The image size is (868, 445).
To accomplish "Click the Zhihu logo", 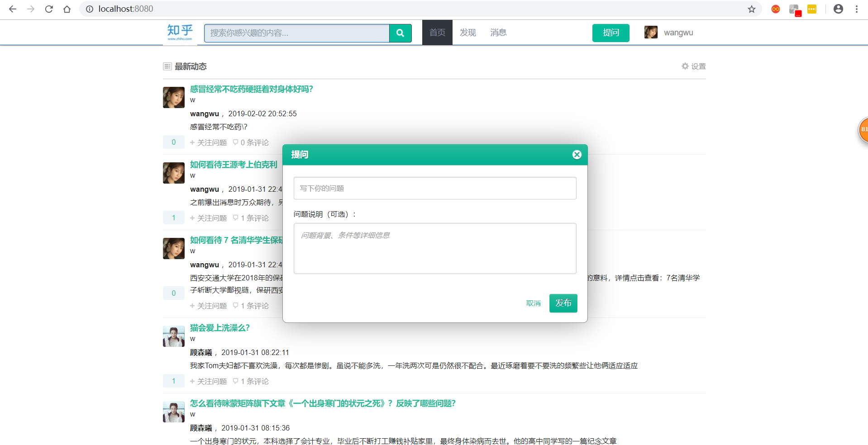I will (x=180, y=33).
